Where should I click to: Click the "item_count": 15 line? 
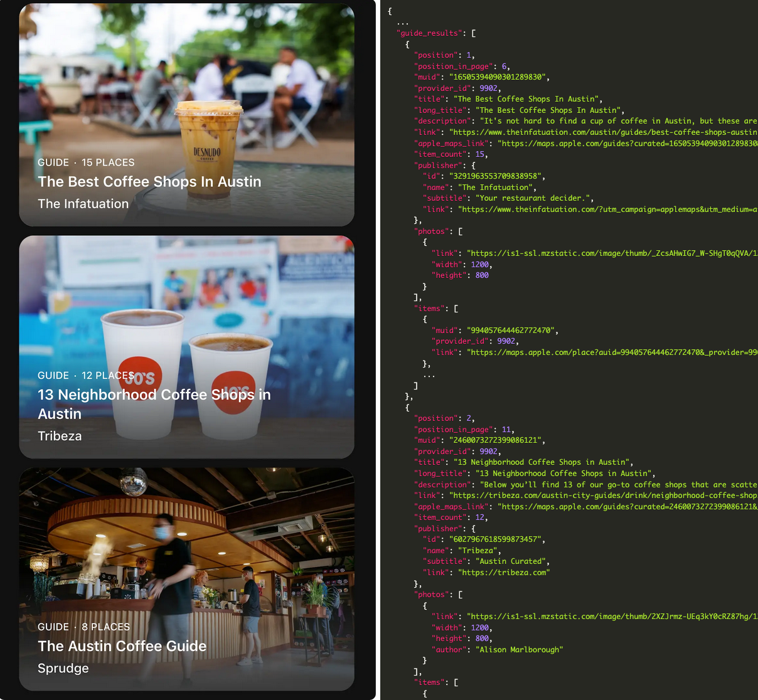tap(451, 154)
